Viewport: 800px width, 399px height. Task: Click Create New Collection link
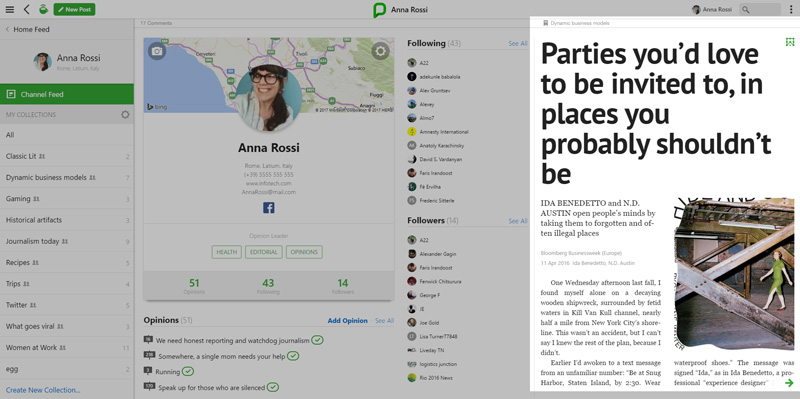43,390
